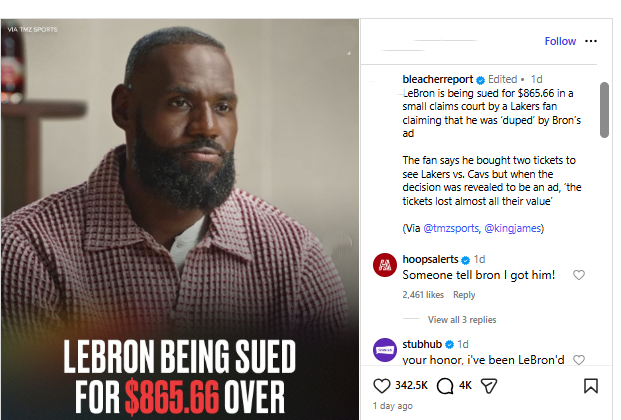
Task: Open the three-dot more options menu
Action: 591,41
